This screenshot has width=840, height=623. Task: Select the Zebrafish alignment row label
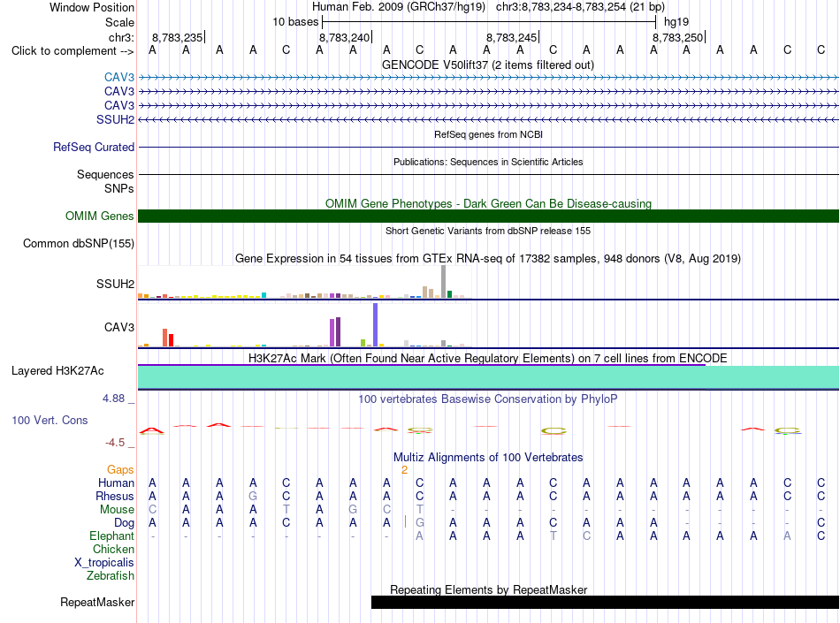tap(111, 576)
